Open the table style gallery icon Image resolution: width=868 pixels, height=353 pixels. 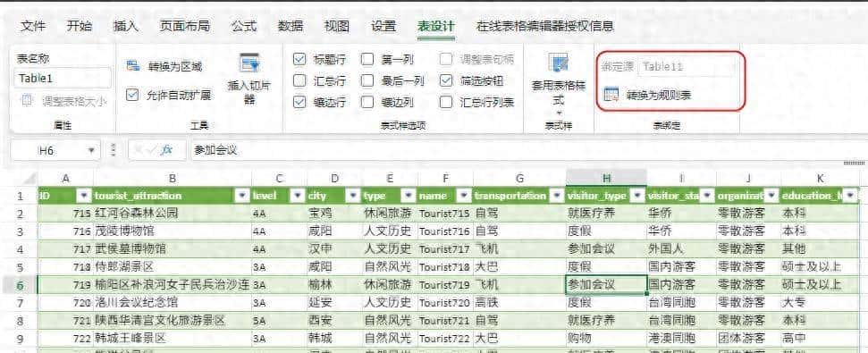coord(559,62)
